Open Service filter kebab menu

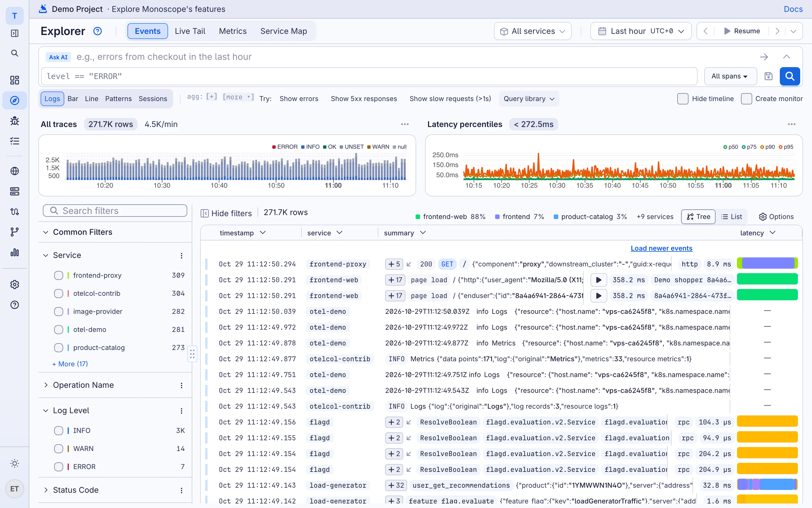[182, 256]
